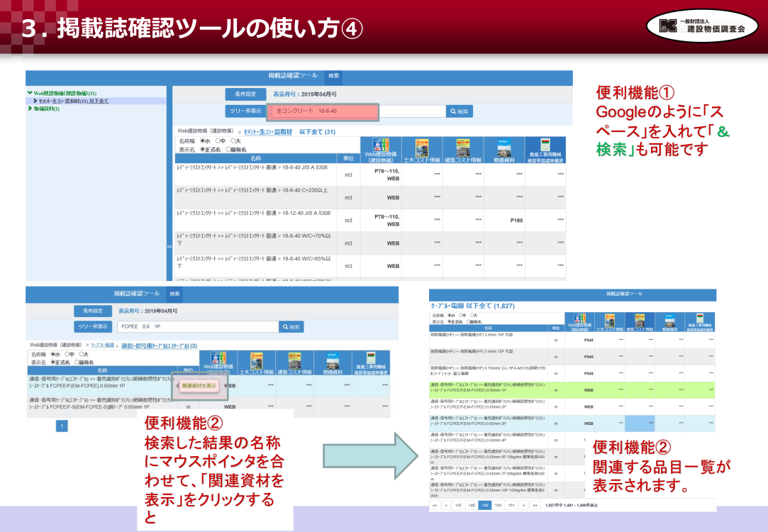Select 表示名 正式名 radio in 生コンクリート panel

[203, 150]
